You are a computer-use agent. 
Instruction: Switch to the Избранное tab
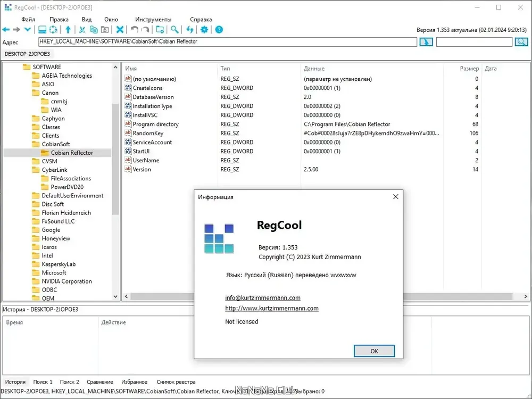(x=135, y=382)
